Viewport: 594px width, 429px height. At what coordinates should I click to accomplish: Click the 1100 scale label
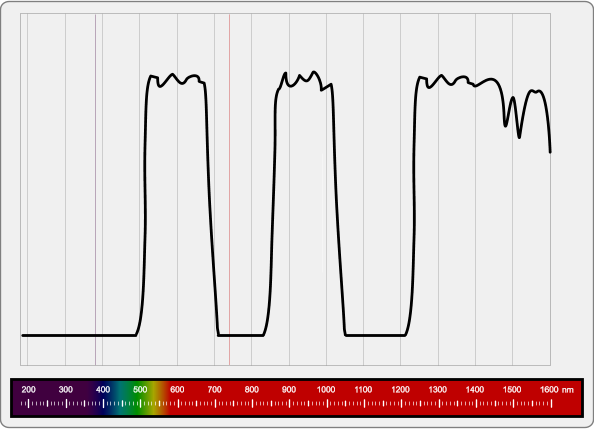tap(363, 390)
